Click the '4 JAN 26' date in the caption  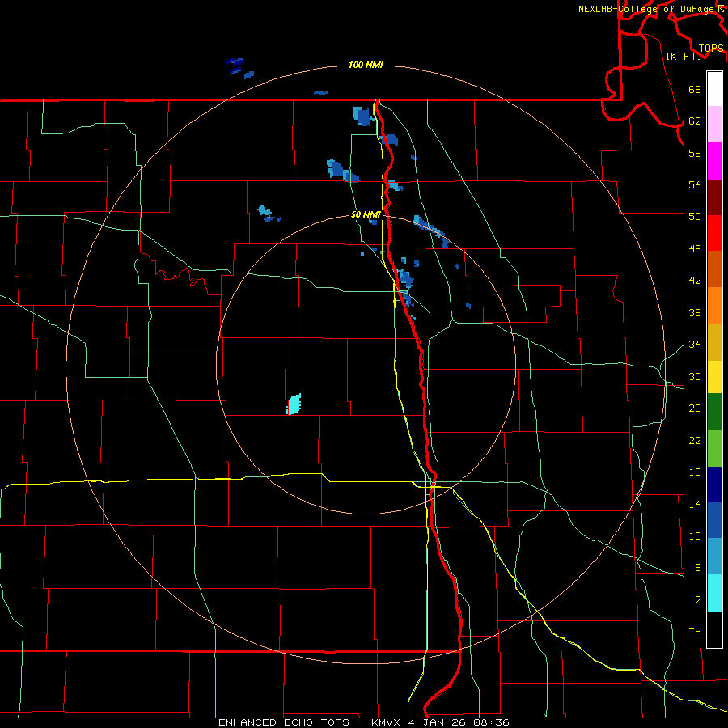[x=438, y=722]
